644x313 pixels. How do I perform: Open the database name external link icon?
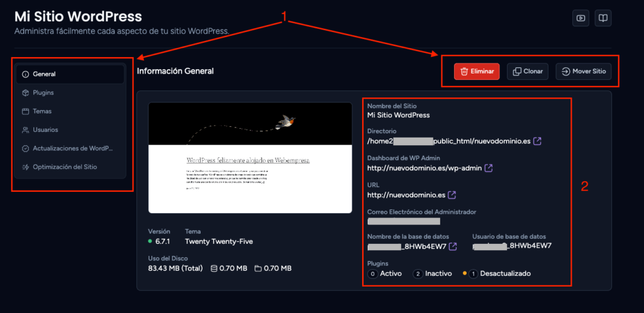pyautogui.click(x=453, y=246)
